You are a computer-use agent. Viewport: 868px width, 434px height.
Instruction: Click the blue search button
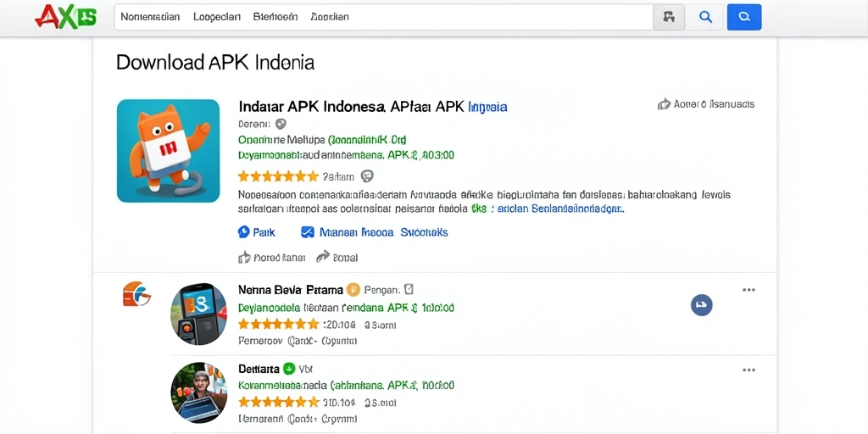(744, 17)
